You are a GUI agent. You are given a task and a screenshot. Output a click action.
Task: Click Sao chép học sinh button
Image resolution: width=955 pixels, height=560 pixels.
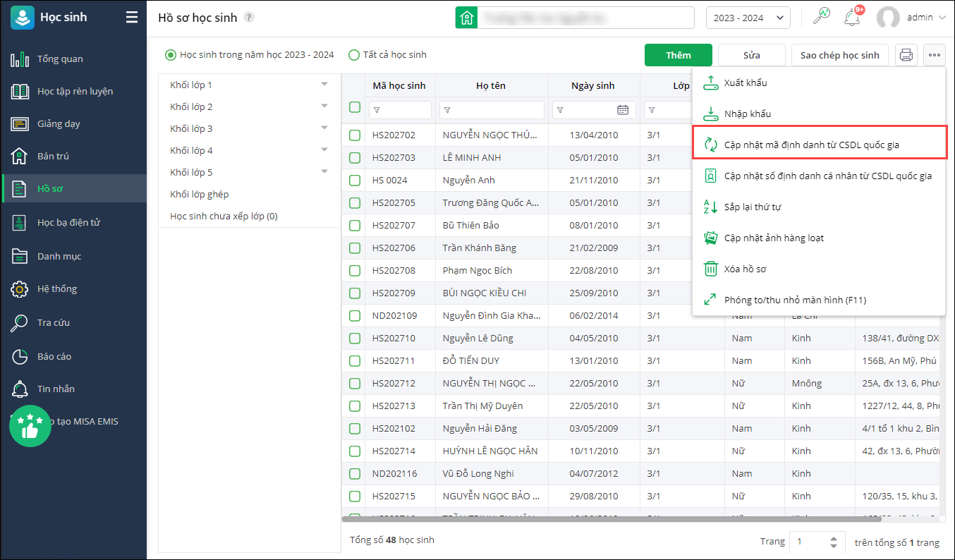click(x=839, y=55)
